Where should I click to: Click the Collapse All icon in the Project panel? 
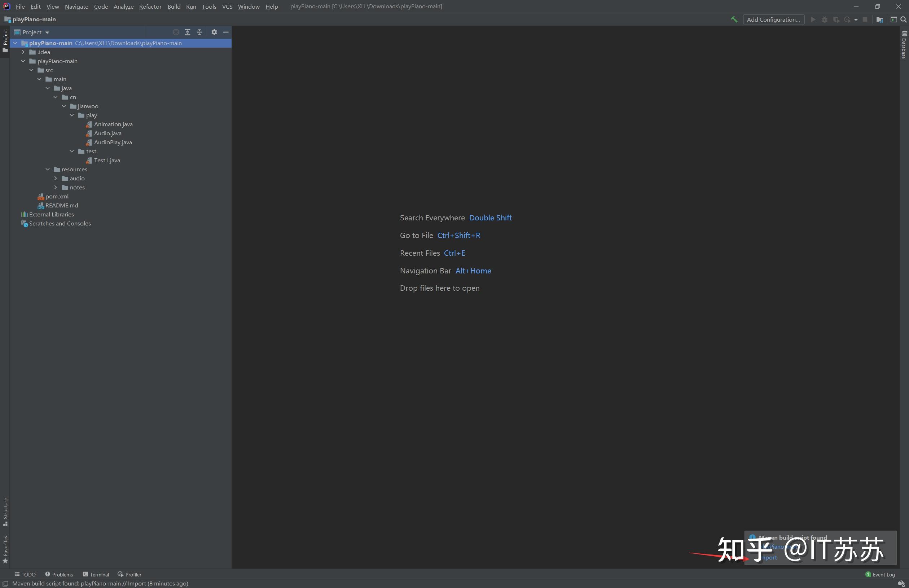(x=199, y=32)
